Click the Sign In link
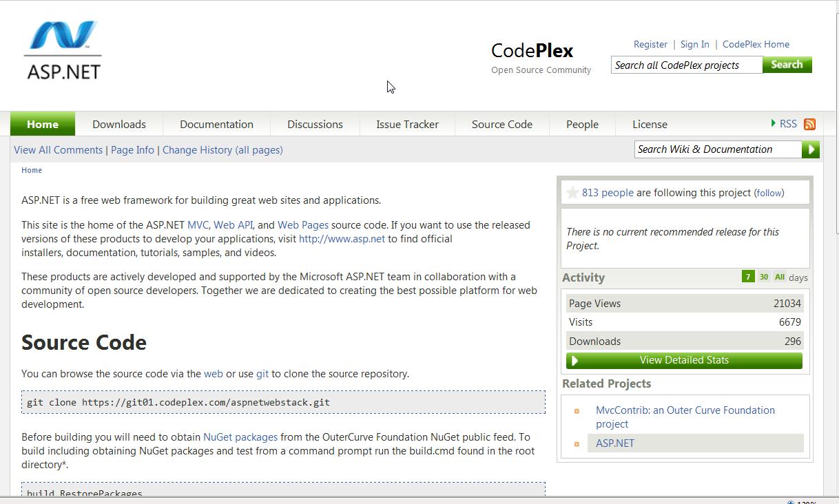 pyautogui.click(x=694, y=44)
